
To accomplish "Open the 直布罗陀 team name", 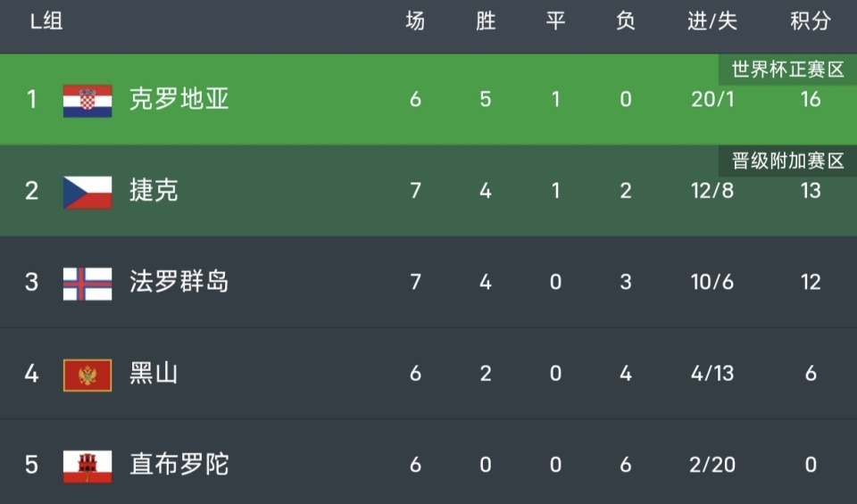I will [179, 465].
